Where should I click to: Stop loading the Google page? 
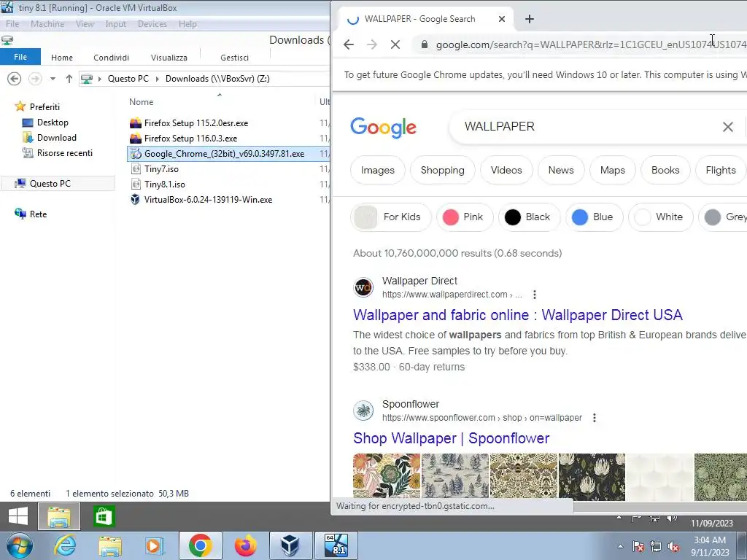tap(395, 44)
